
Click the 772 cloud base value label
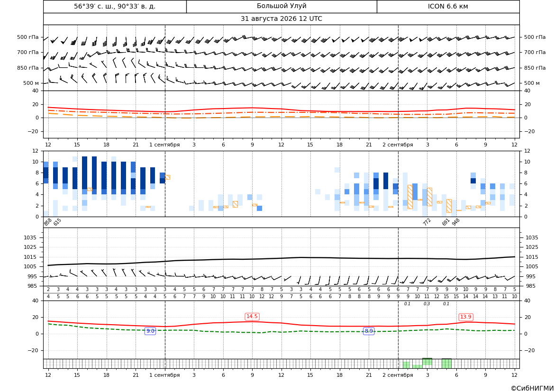[427, 222]
